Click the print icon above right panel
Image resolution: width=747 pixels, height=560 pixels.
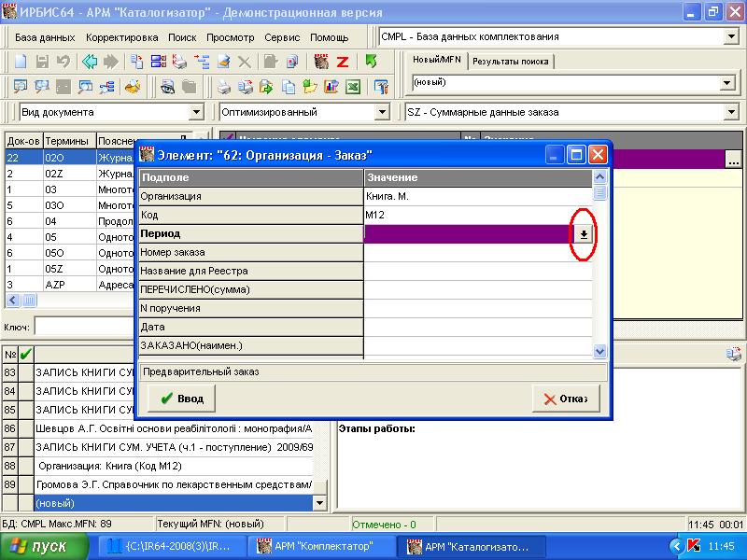737,354
